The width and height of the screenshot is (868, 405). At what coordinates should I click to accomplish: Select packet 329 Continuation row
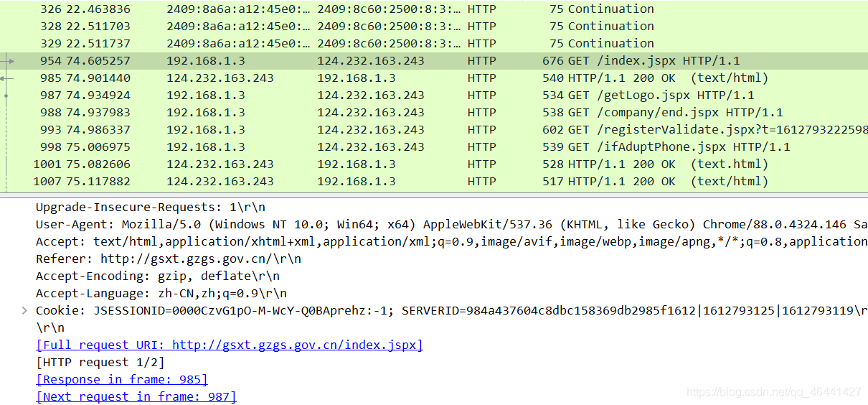tap(434, 44)
